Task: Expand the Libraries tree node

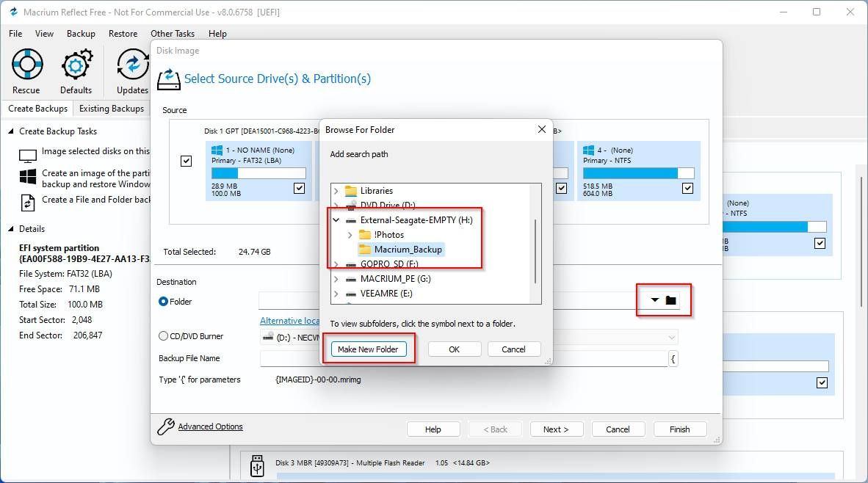Action: (x=336, y=191)
